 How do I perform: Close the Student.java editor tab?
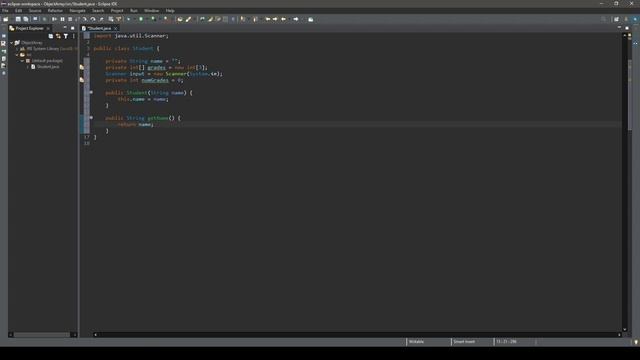(116, 28)
